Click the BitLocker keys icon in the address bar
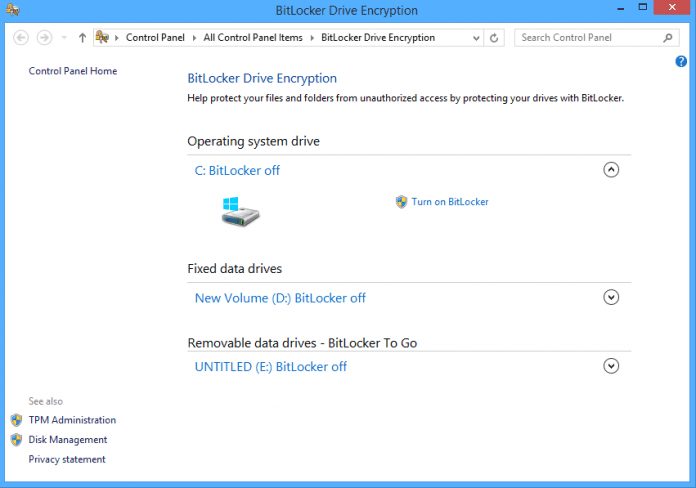Viewport: 696px width, 488px height. 103,37
